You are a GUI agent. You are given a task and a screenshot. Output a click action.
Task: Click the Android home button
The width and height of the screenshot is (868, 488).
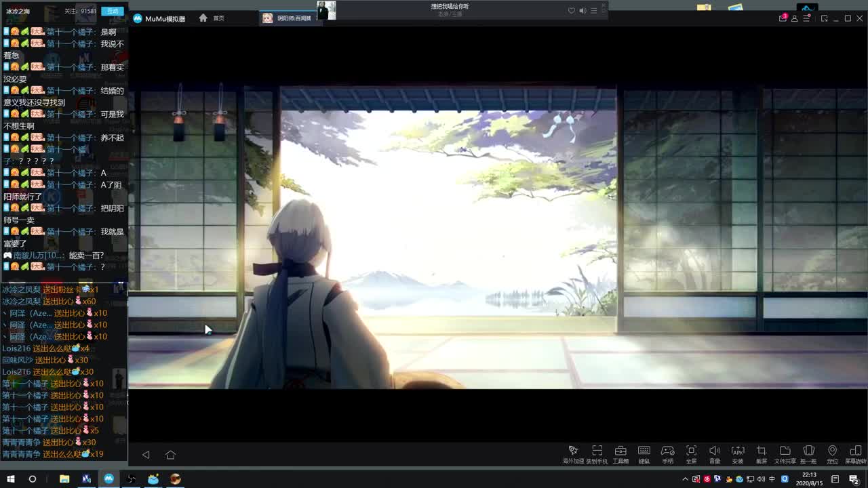pos(170,455)
